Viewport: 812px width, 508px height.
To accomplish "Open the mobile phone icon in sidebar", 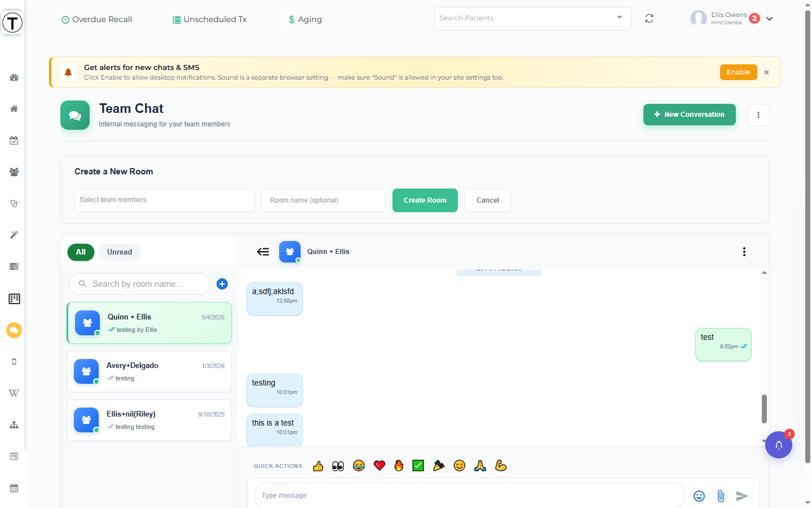I will coord(14,362).
